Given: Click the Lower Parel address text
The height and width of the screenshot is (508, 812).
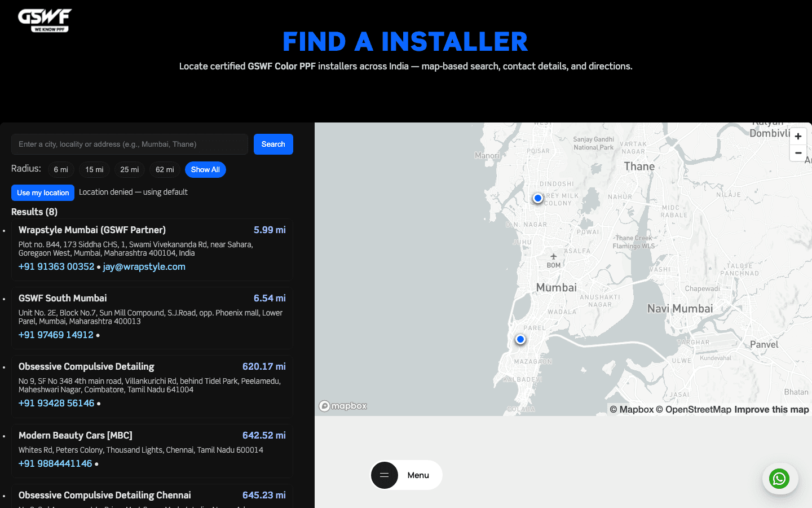Looking at the screenshot, I should [x=151, y=317].
